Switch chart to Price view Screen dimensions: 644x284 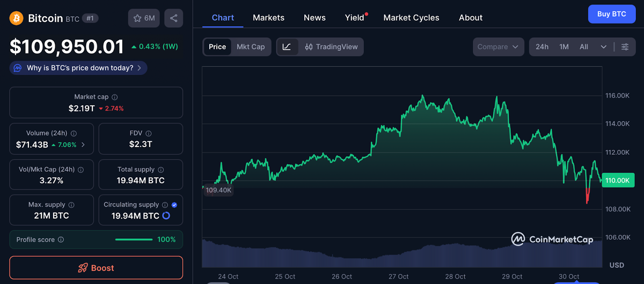pyautogui.click(x=217, y=47)
